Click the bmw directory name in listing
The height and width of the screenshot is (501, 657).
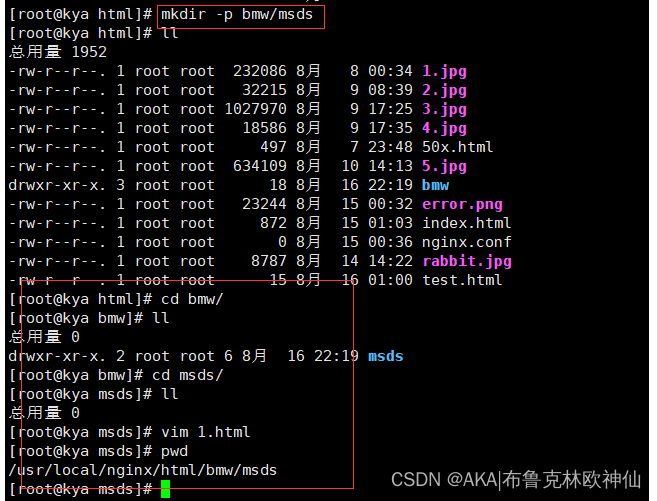(x=435, y=185)
